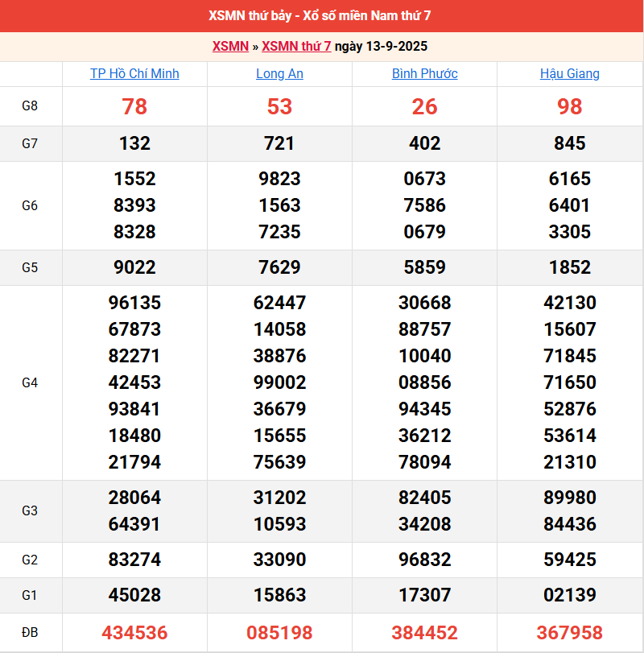The height and width of the screenshot is (653, 644).
Task: Click the red header title XSMN thứ bảy
Action: coord(321,15)
